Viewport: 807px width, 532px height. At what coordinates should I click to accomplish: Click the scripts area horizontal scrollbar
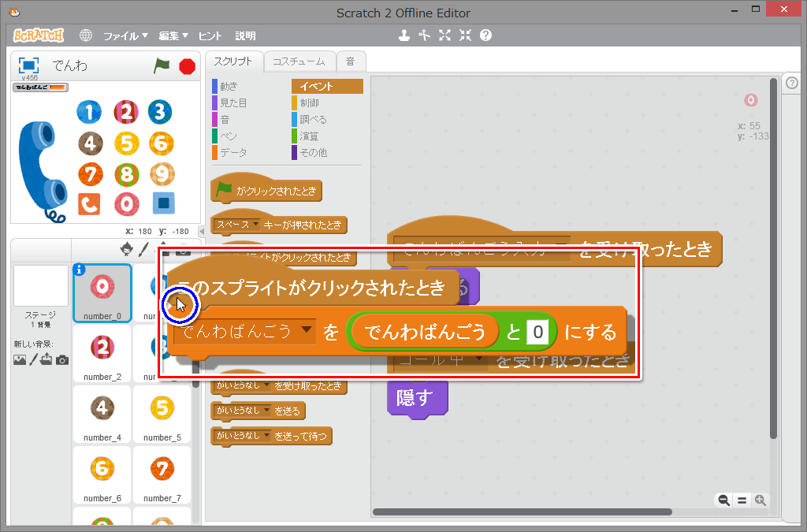(522, 512)
